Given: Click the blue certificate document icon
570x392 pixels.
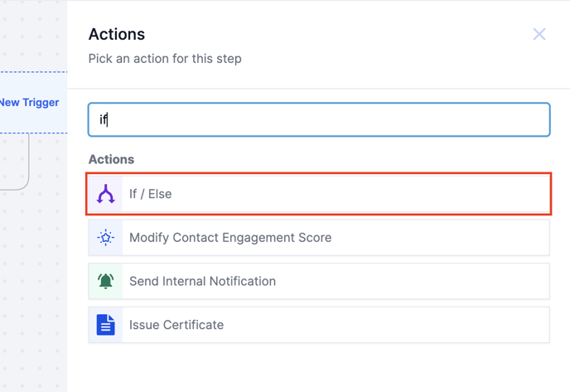Looking at the screenshot, I should coord(106,325).
